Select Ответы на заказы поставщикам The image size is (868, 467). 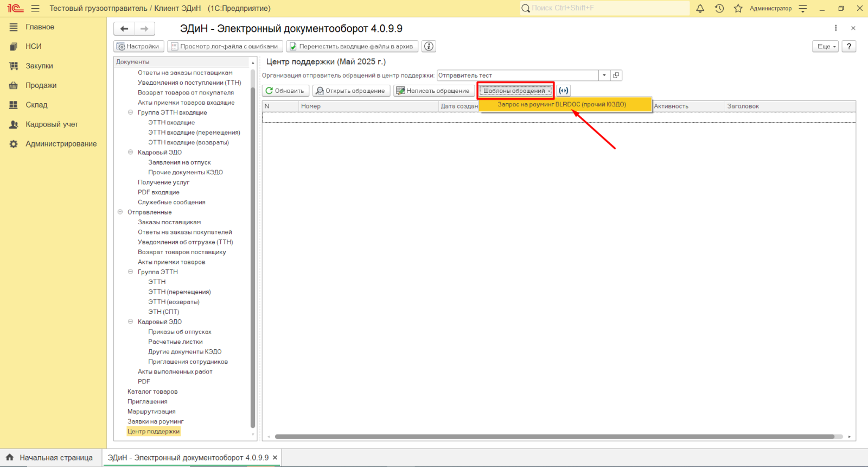point(185,73)
